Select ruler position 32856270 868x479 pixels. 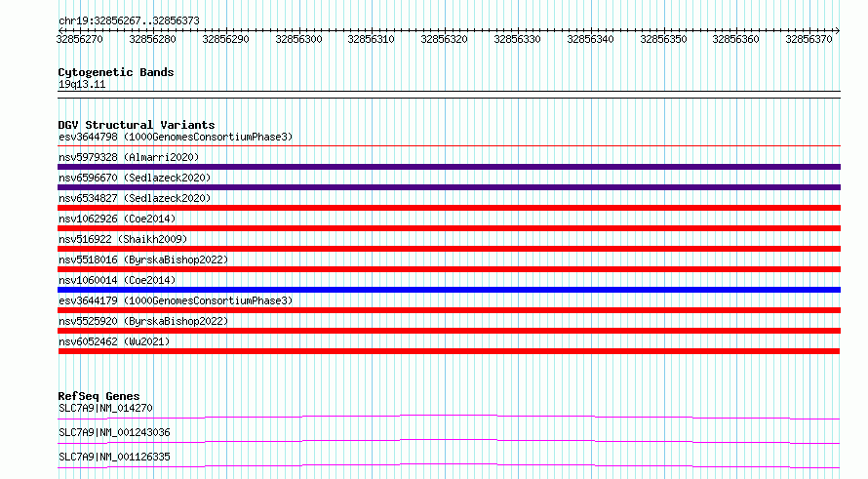pos(79,39)
